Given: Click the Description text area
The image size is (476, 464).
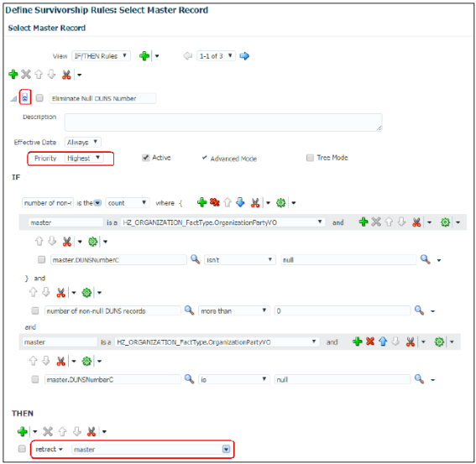Looking at the screenshot, I should (x=223, y=123).
